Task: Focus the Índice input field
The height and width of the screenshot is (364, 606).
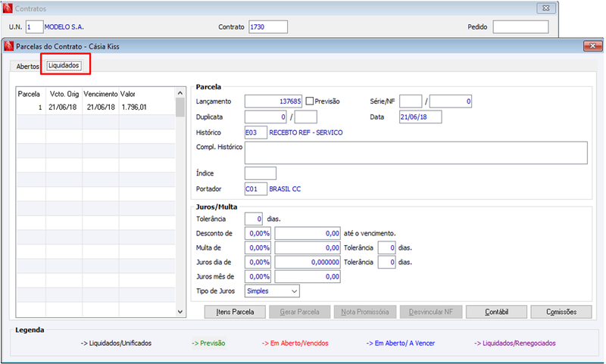Action: [x=261, y=173]
